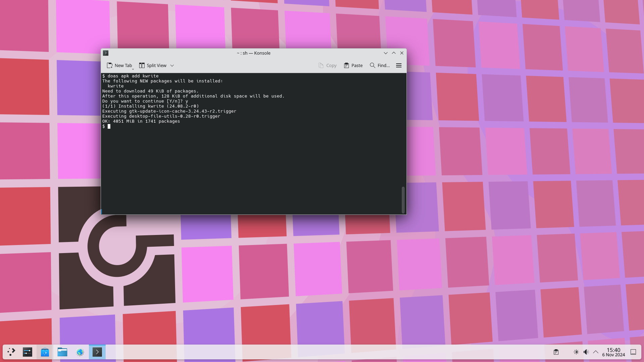This screenshot has width=644, height=362.
Task: Click the '~ : sh — Konsole' window title
Action: click(x=254, y=53)
